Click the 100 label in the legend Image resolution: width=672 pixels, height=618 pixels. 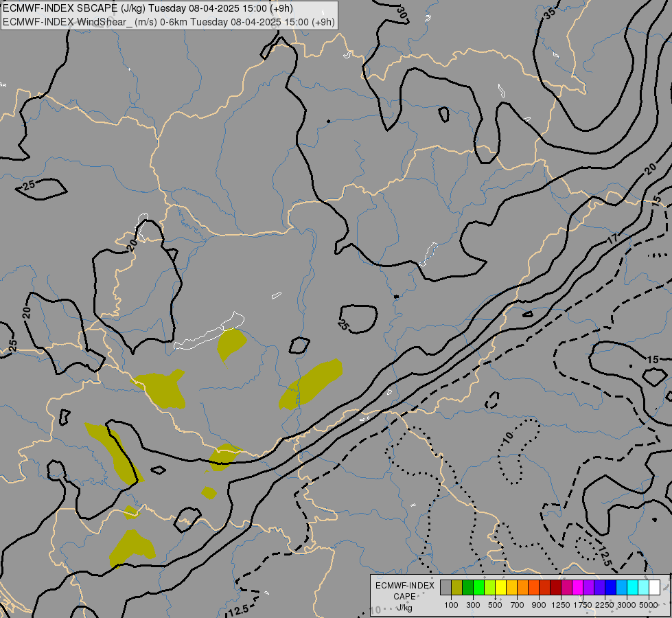coord(451,605)
